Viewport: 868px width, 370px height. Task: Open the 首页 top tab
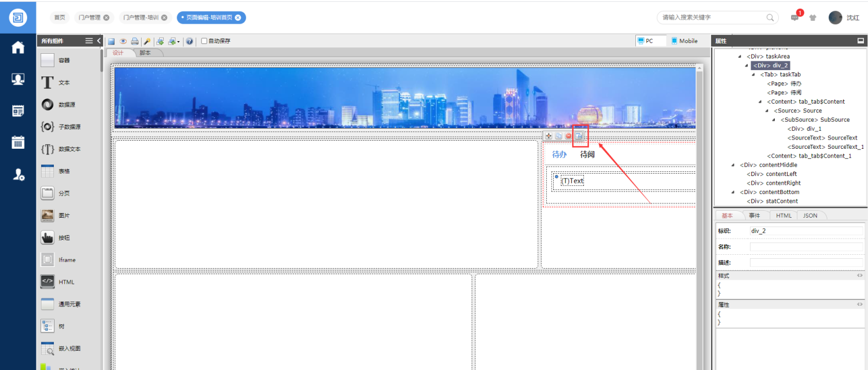[60, 17]
